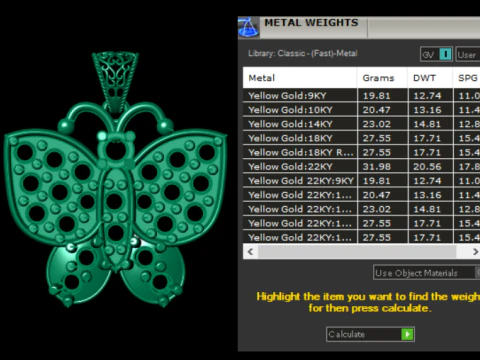Select Yellow Gold:9KY row
The image size is (480, 360).
pyautogui.click(x=361, y=96)
